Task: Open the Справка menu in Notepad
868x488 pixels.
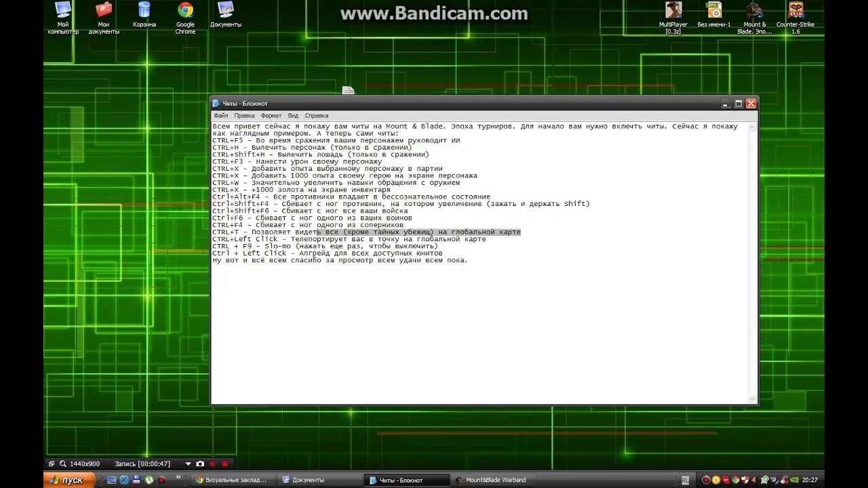Action: pos(317,116)
